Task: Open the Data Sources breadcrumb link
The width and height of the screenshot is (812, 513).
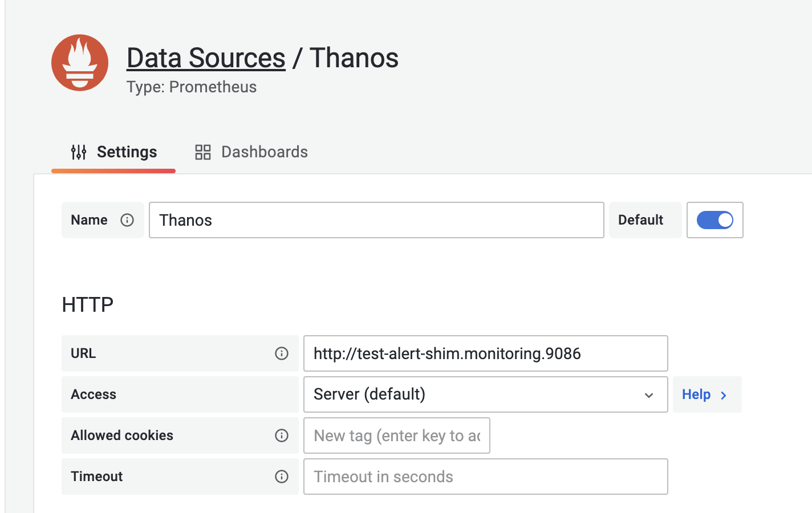Action: coord(206,58)
